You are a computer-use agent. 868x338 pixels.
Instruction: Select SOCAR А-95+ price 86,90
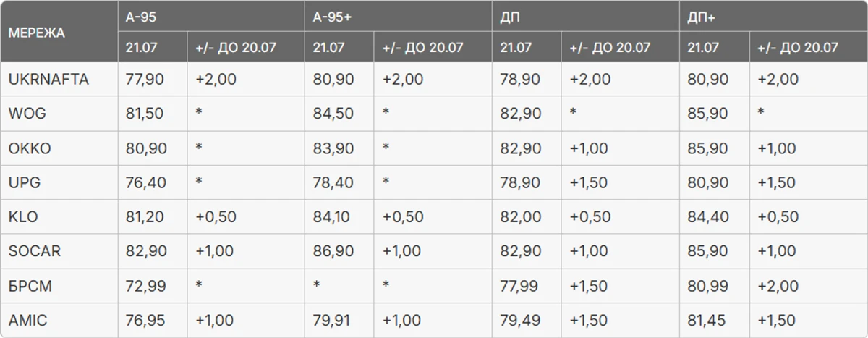pos(333,251)
